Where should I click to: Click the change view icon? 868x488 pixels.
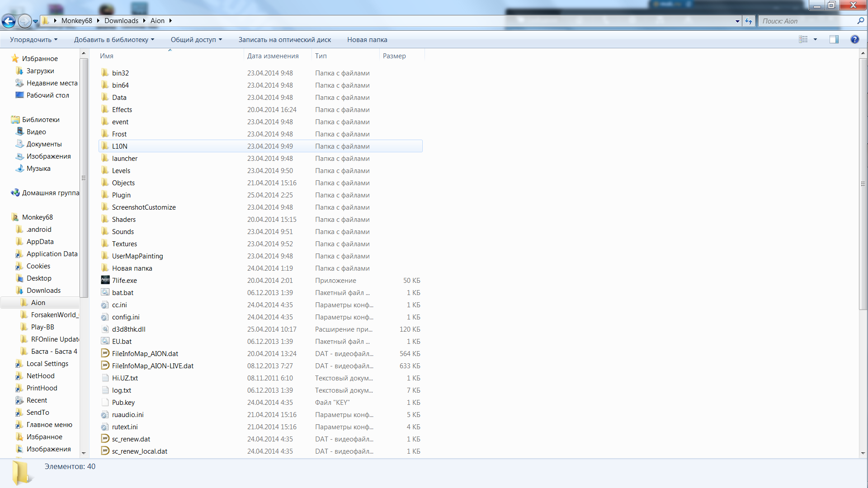click(x=803, y=40)
